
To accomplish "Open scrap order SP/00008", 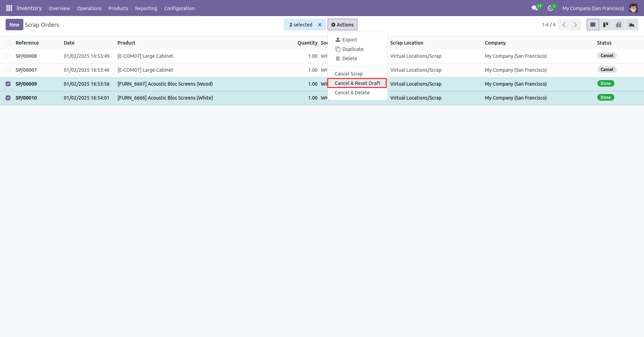I will coord(26,56).
